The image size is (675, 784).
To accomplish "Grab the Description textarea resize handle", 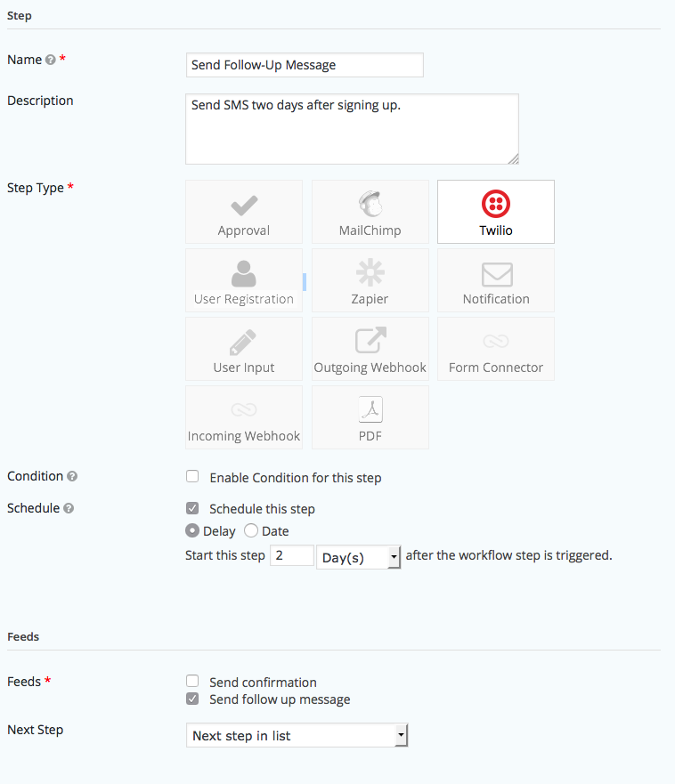I will (514, 159).
